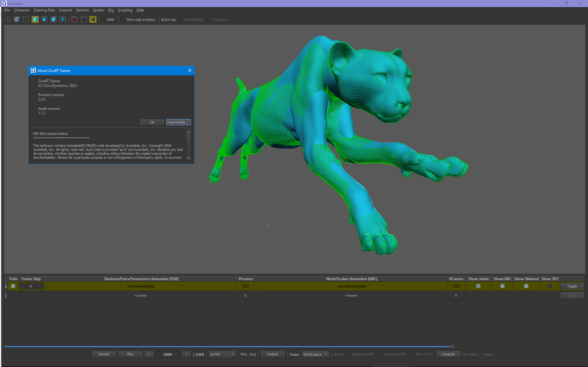Click the Skeleton/Extra Parameters Animation [FBX] header

point(141,279)
